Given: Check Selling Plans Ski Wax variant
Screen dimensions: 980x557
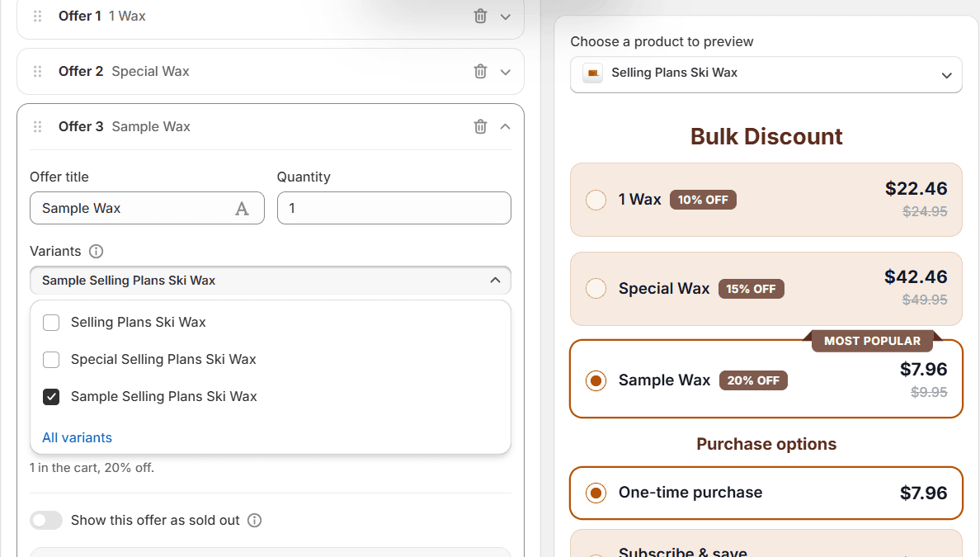Looking at the screenshot, I should pos(51,323).
